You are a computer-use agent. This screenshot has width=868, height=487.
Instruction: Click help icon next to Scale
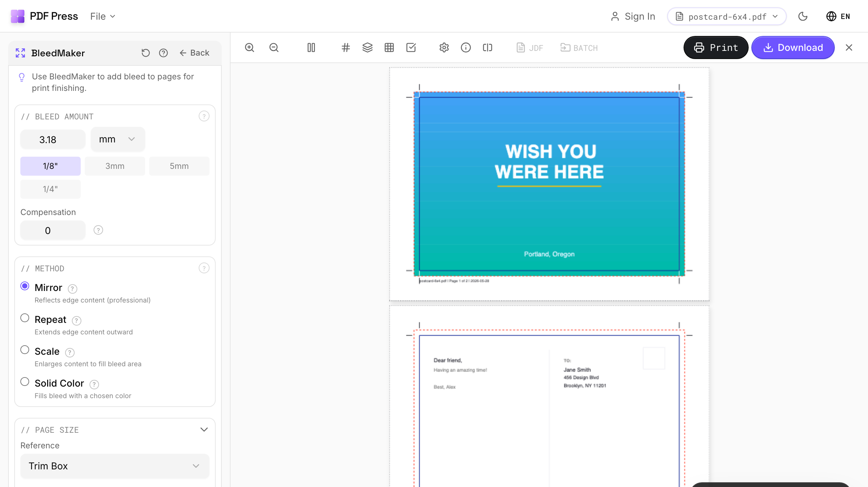[70, 352]
